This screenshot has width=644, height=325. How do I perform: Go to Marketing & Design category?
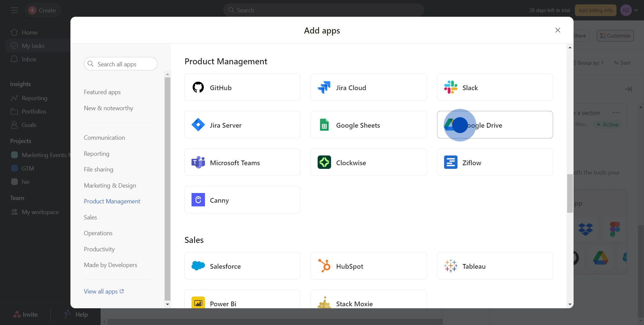[110, 186]
